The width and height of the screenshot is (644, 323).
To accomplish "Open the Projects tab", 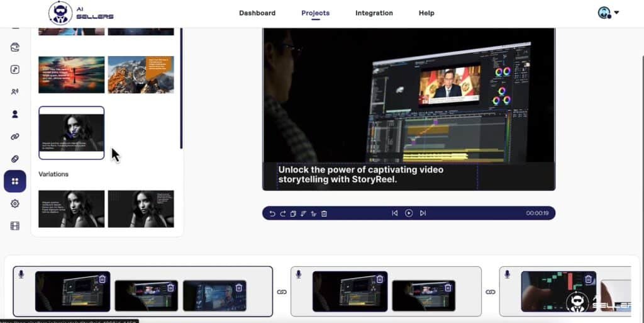I will point(316,13).
